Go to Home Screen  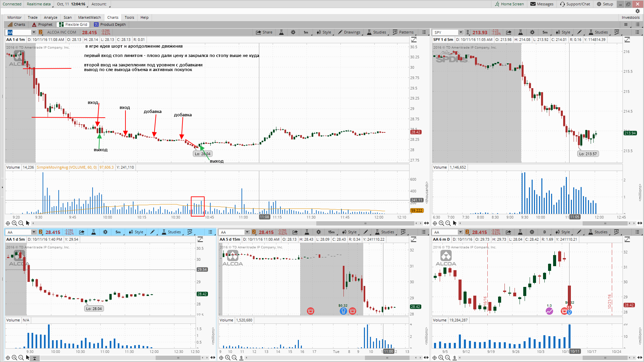click(509, 4)
